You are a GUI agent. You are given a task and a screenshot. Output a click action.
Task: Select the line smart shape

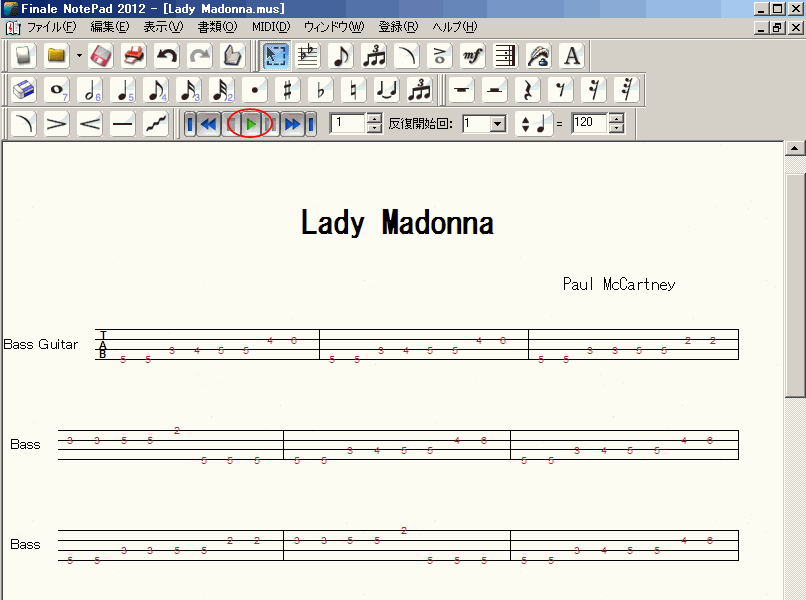point(122,124)
